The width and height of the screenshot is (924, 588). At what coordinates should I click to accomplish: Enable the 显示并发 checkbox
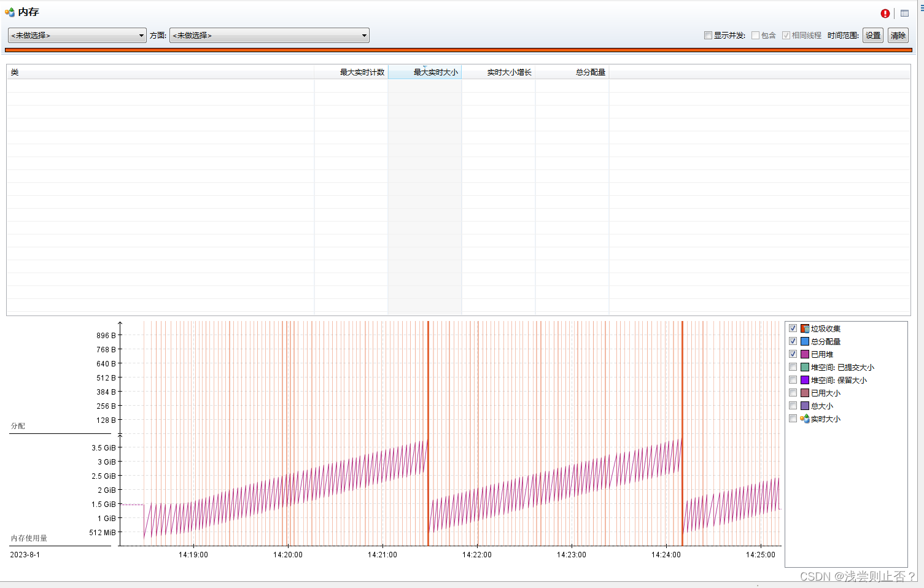click(707, 35)
